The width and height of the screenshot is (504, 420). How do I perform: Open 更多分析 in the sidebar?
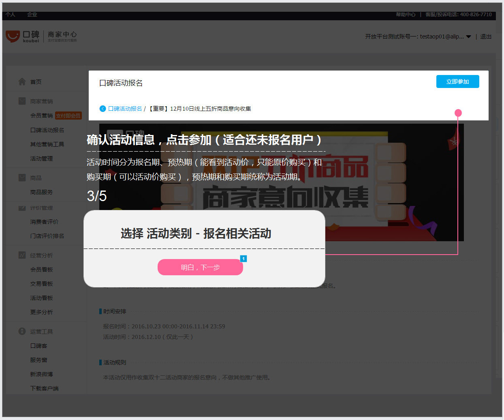[x=41, y=312]
